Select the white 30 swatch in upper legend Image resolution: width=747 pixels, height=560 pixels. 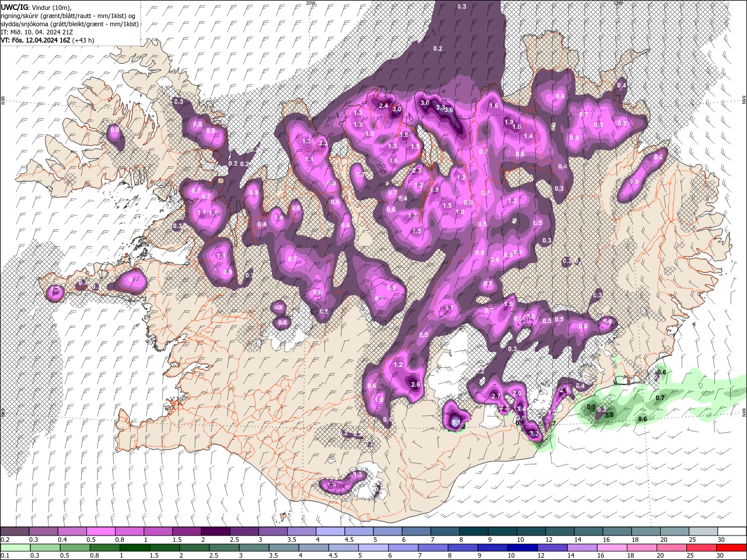pyautogui.click(x=732, y=531)
